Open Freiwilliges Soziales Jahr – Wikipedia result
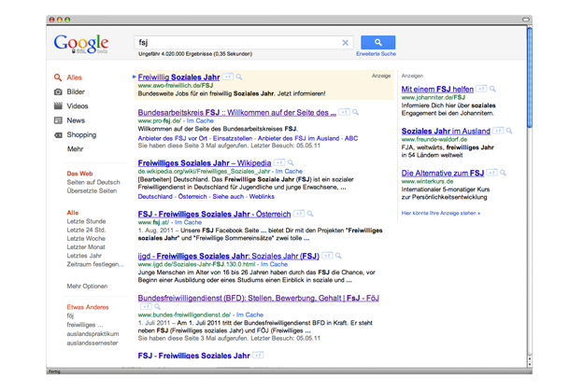This screenshot has height=392, width=570. click(x=205, y=162)
